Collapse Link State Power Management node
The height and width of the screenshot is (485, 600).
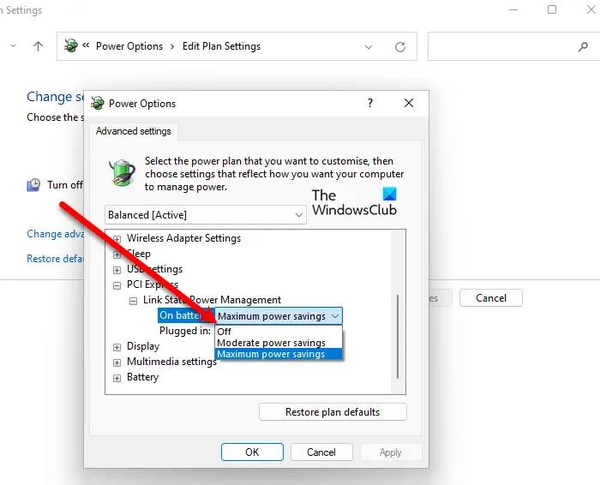[133, 301]
